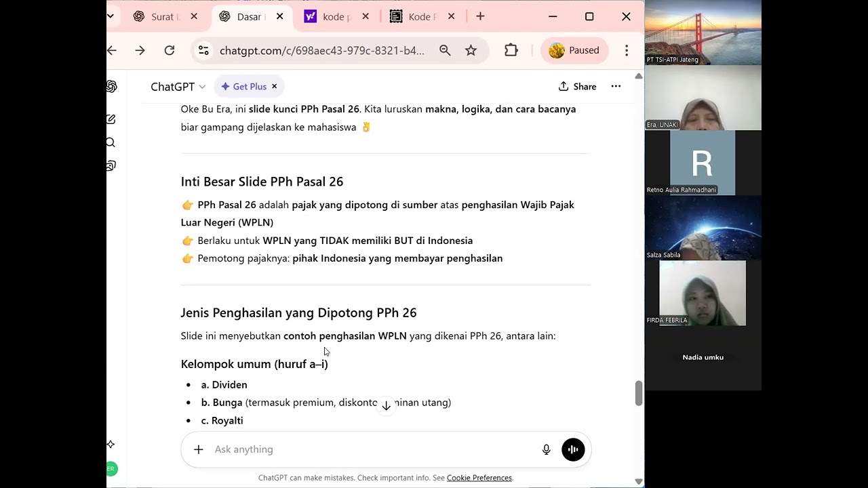Go forward in browser history
This screenshot has height=488, width=868.
[x=140, y=50]
